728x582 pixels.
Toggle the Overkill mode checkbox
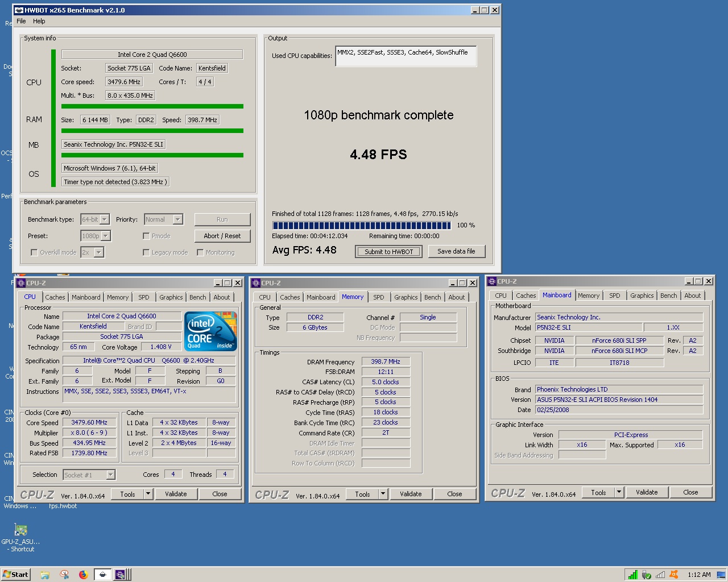pyautogui.click(x=34, y=252)
